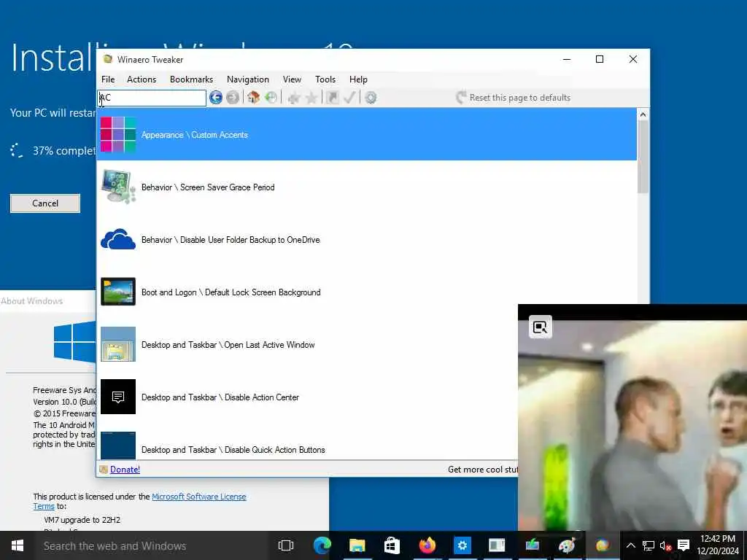Open settings gear icon in Winaero toolbar

(371, 98)
